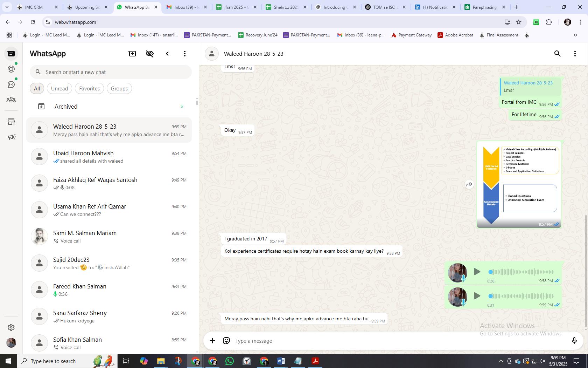Open WhatsApp Settings gear

(11, 327)
